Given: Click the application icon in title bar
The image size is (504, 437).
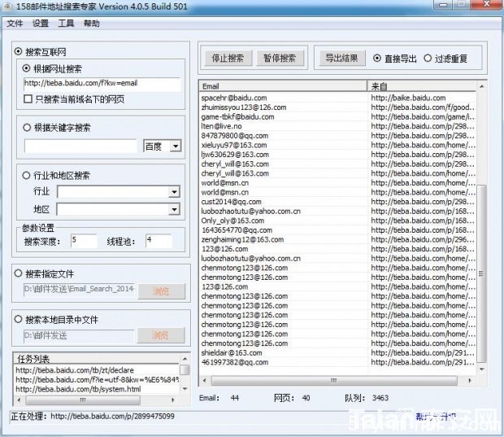Looking at the screenshot, I should 7,7.
